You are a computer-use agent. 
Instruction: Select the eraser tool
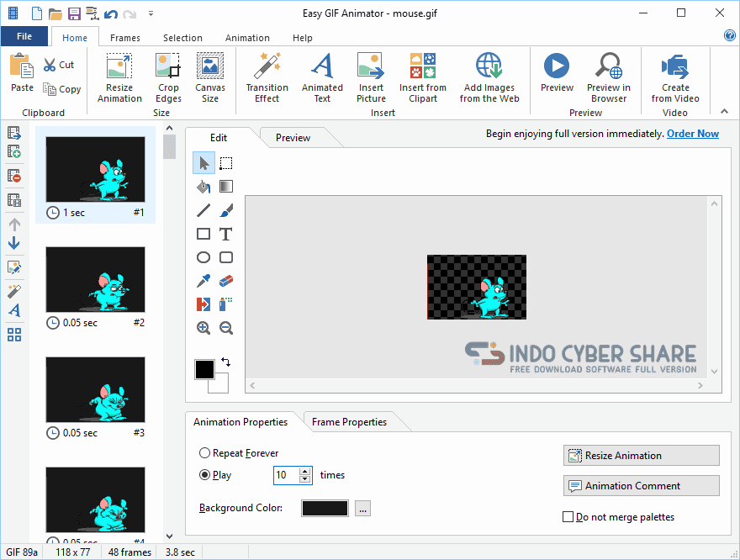[226, 281]
